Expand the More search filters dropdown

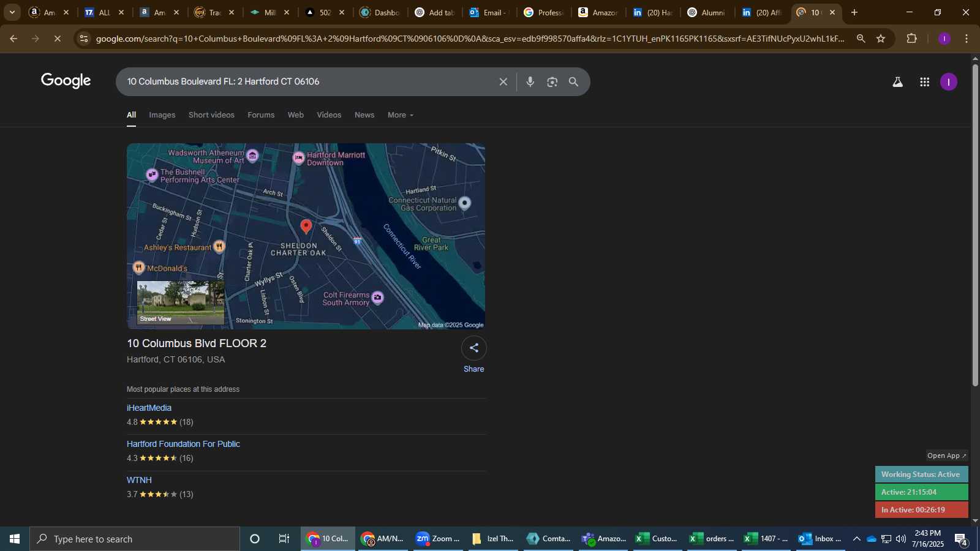[401, 115]
